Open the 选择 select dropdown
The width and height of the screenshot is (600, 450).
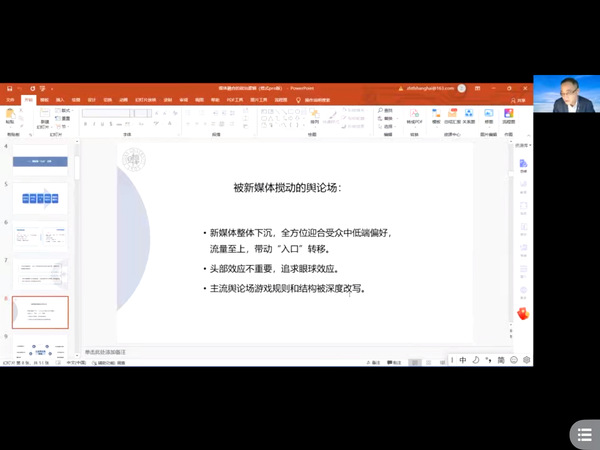coord(385,126)
